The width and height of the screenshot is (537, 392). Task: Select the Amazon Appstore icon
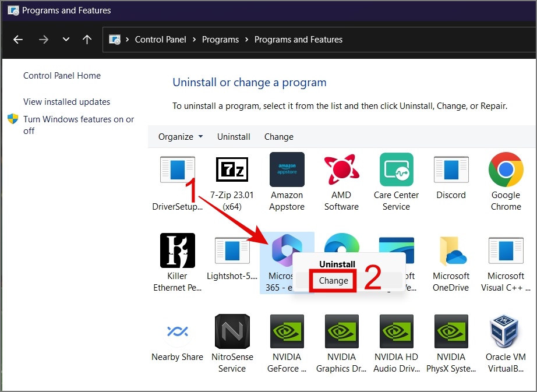pyautogui.click(x=287, y=169)
